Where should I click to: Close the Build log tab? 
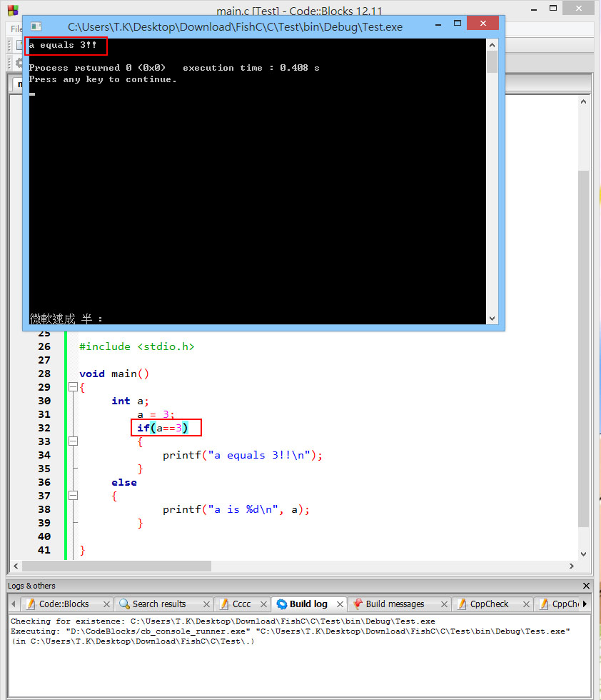pos(340,604)
